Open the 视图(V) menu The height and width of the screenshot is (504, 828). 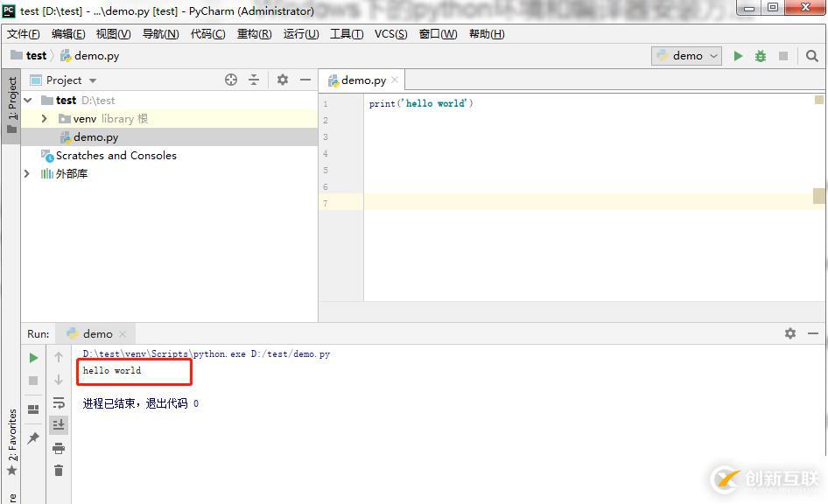113,34
